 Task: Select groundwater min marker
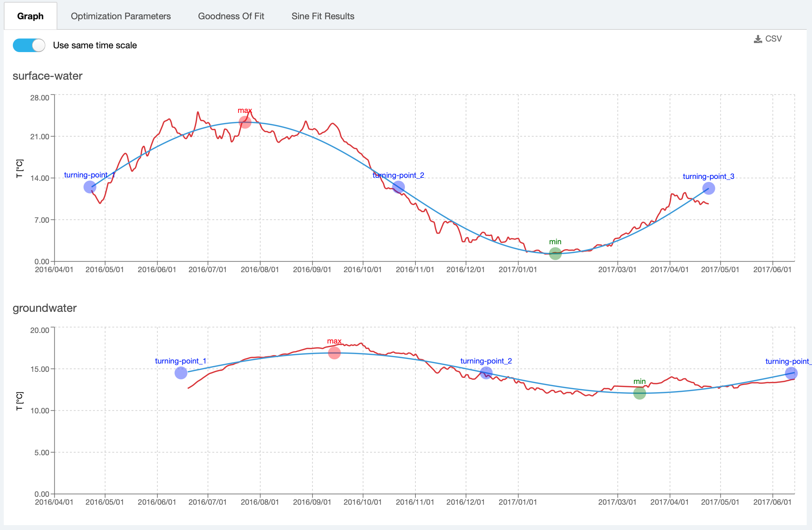pos(640,393)
